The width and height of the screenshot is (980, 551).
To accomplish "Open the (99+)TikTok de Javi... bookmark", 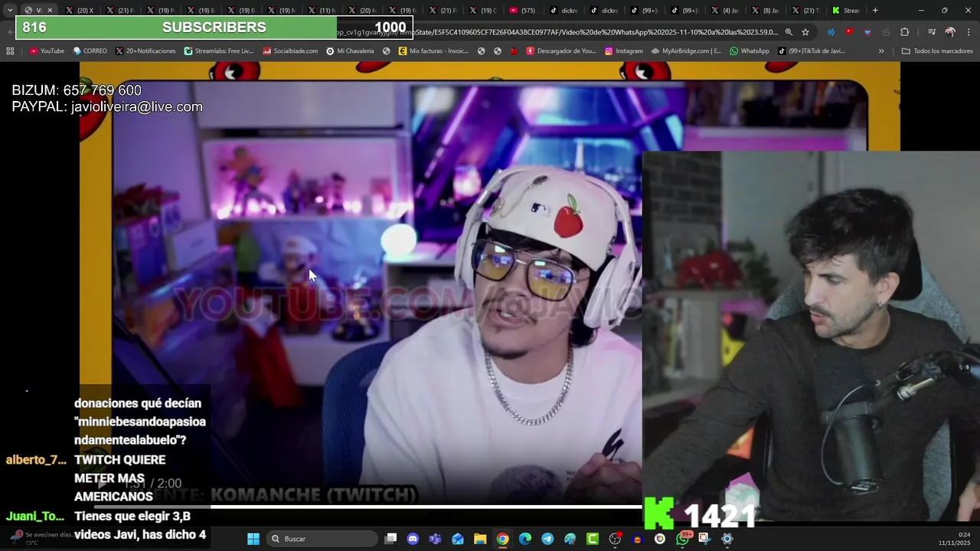I will click(812, 51).
